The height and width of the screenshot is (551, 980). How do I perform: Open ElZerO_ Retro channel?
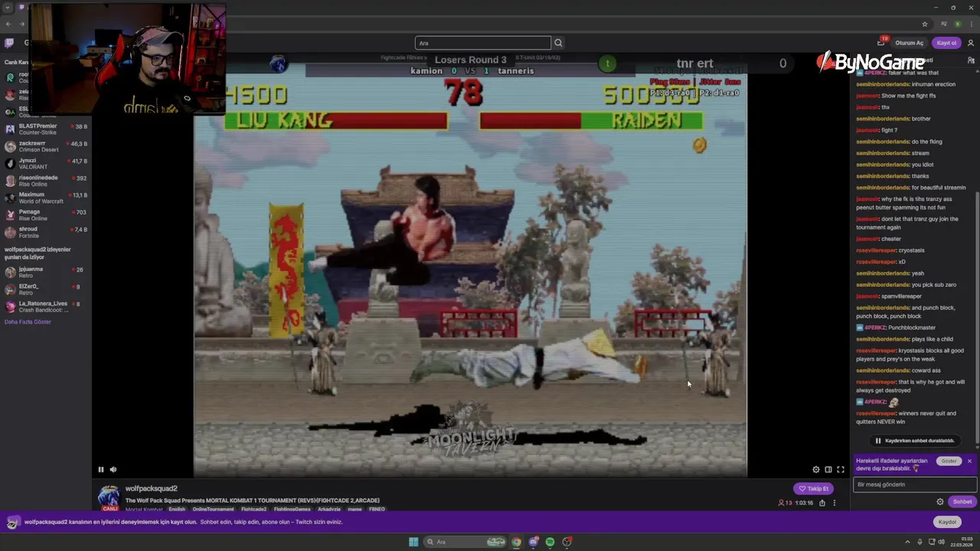(46, 289)
